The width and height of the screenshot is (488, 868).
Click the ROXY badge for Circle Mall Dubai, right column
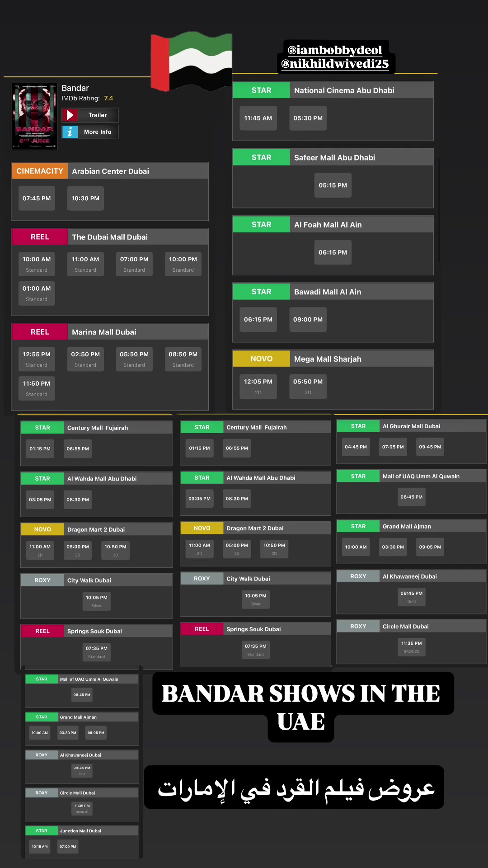(x=358, y=626)
